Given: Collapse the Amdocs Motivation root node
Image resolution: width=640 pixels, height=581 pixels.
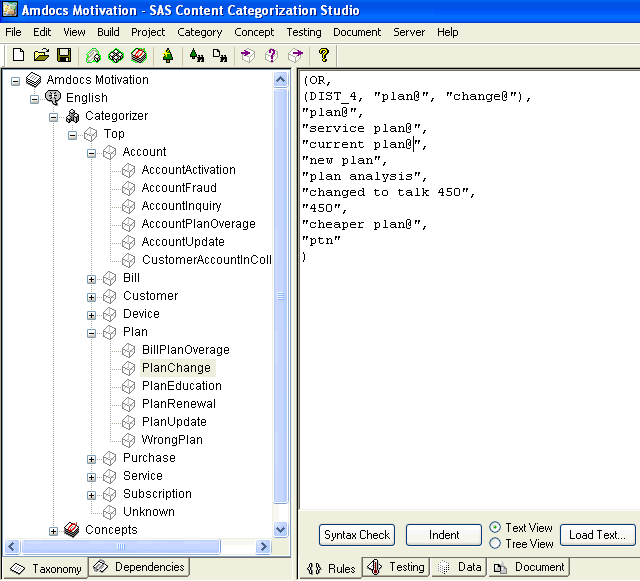Looking at the screenshot, I should pos(16,81).
